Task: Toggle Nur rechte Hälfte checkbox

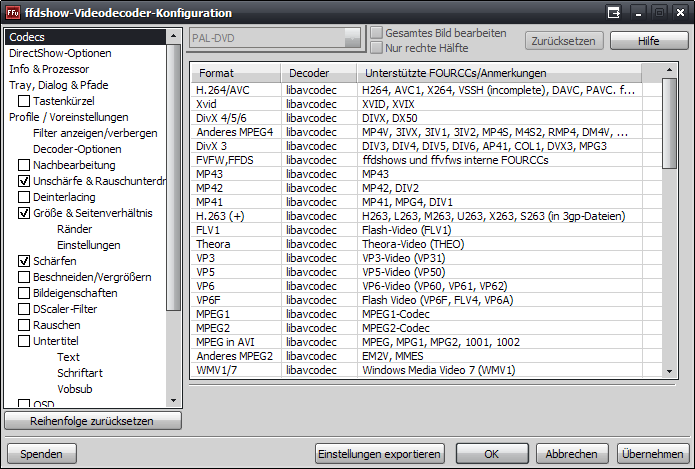Action: 377,47
